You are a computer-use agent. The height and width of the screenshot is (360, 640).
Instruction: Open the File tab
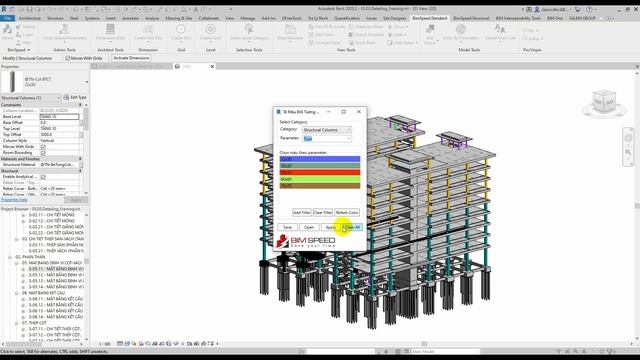(x=7, y=18)
